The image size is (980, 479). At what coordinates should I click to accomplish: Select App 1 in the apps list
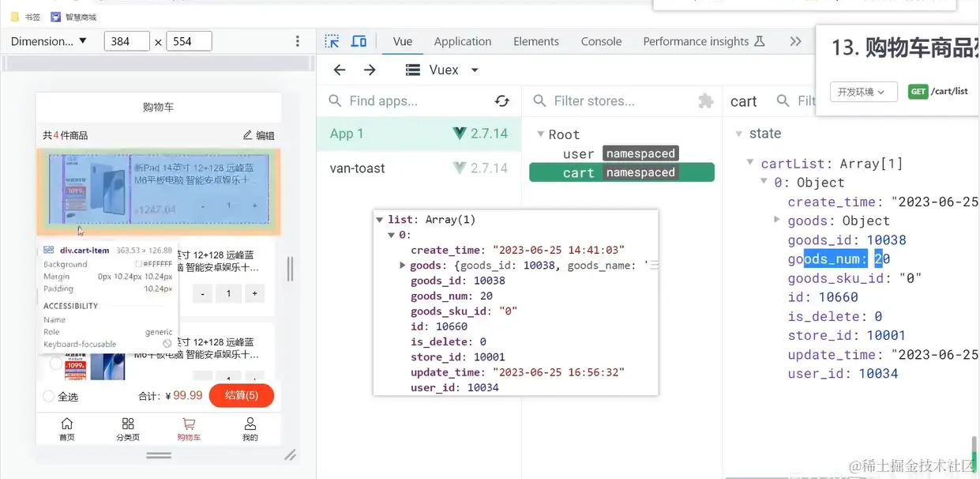(x=419, y=134)
